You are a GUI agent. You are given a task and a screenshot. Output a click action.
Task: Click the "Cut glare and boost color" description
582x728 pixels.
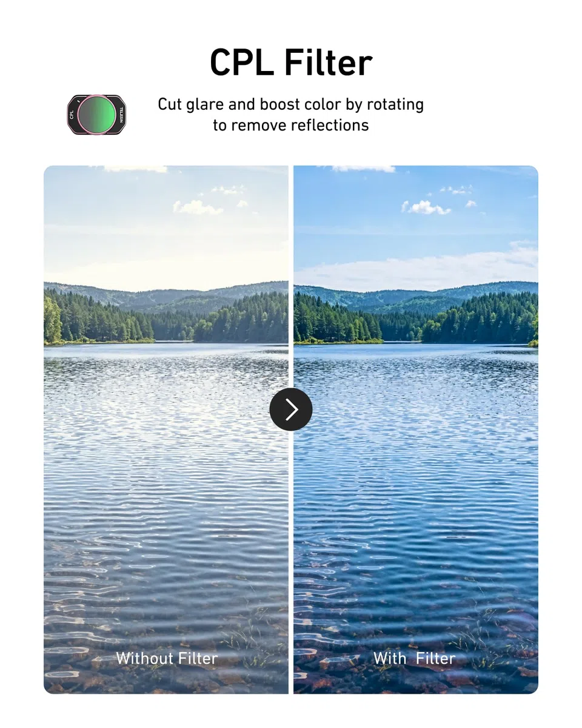(291, 115)
